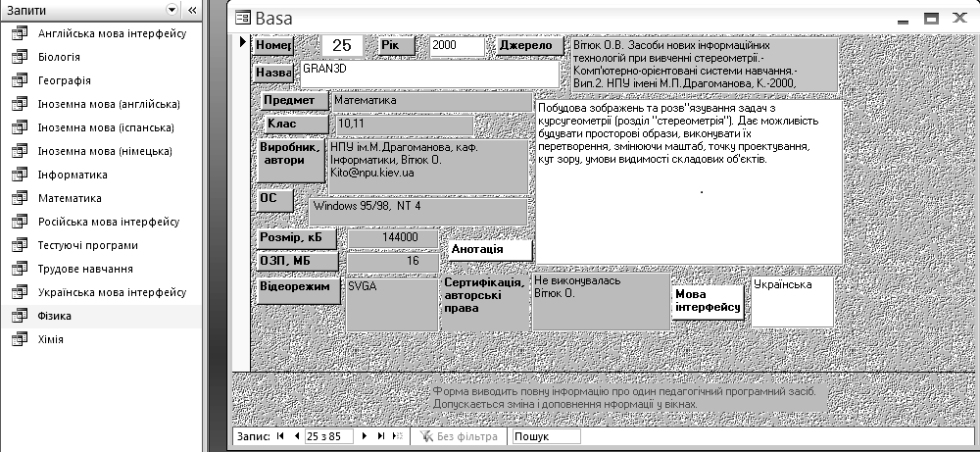Screen dimensions: 980x452
Task: Click the Номер label button
Action: [x=273, y=46]
